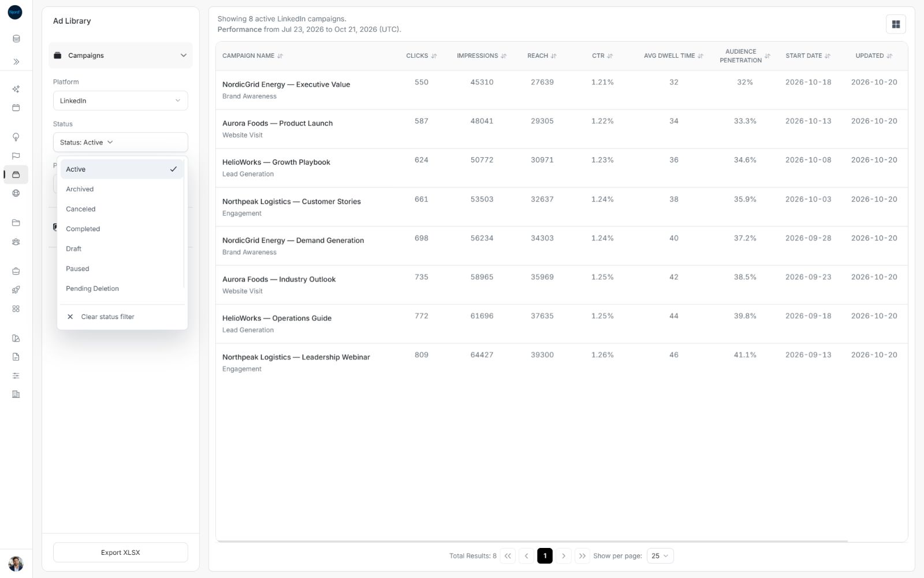This screenshot has height=578, width=924.
Task: Expand sidebar with double chevron icon
Action: pyautogui.click(x=16, y=62)
